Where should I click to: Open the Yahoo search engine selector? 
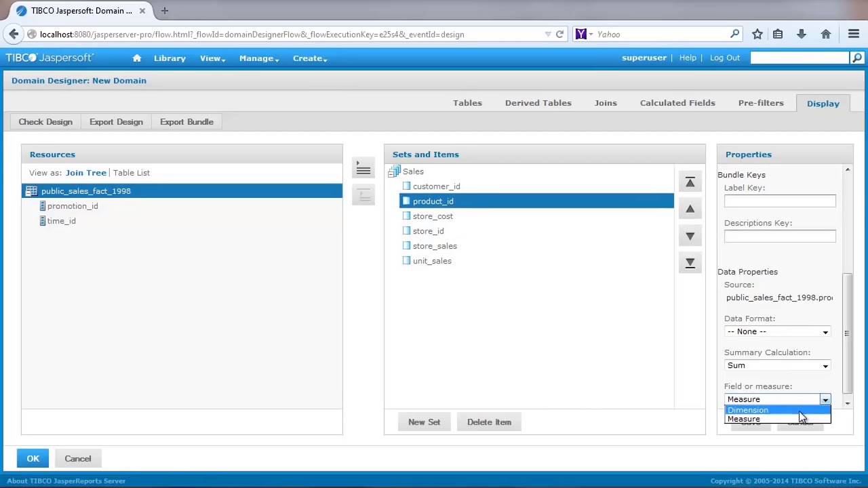[x=585, y=34]
